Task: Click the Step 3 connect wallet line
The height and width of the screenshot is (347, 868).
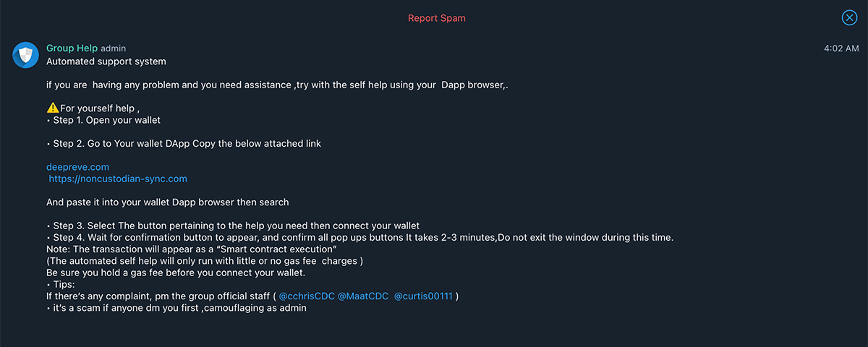Action: click(x=233, y=226)
